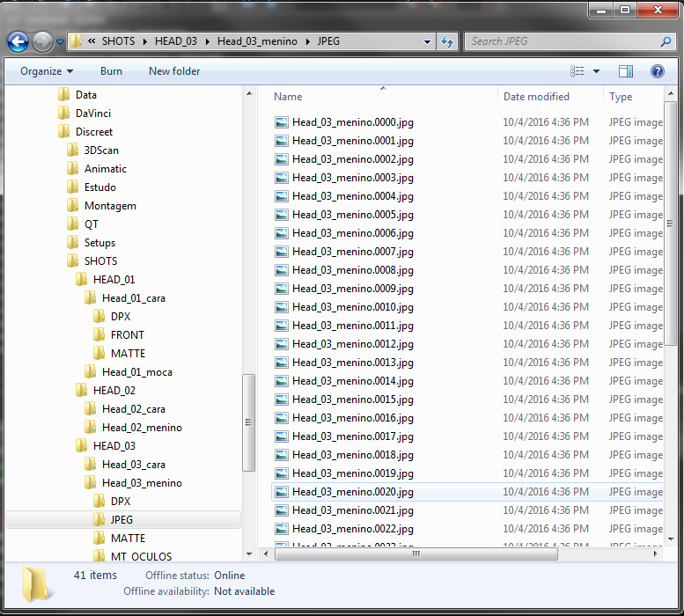
Task: Click the Burn toolbar button
Action: (x=111, y=71)
